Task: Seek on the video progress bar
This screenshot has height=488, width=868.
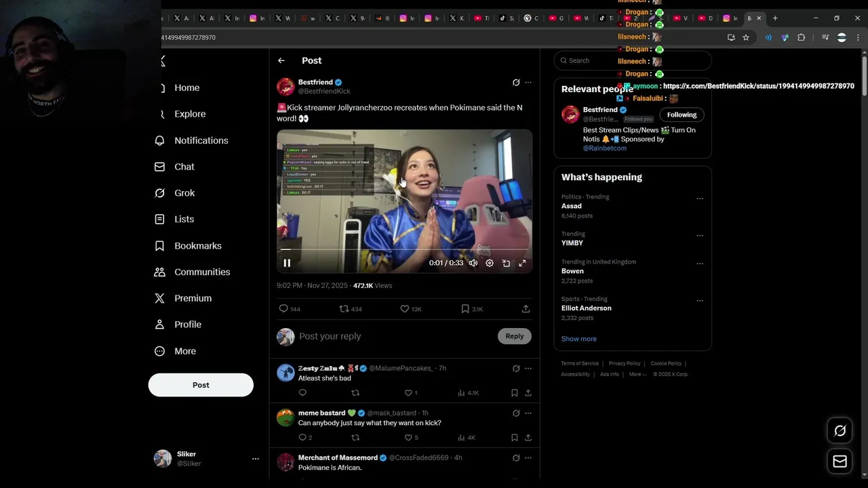Action: click(x=404, y=249)
